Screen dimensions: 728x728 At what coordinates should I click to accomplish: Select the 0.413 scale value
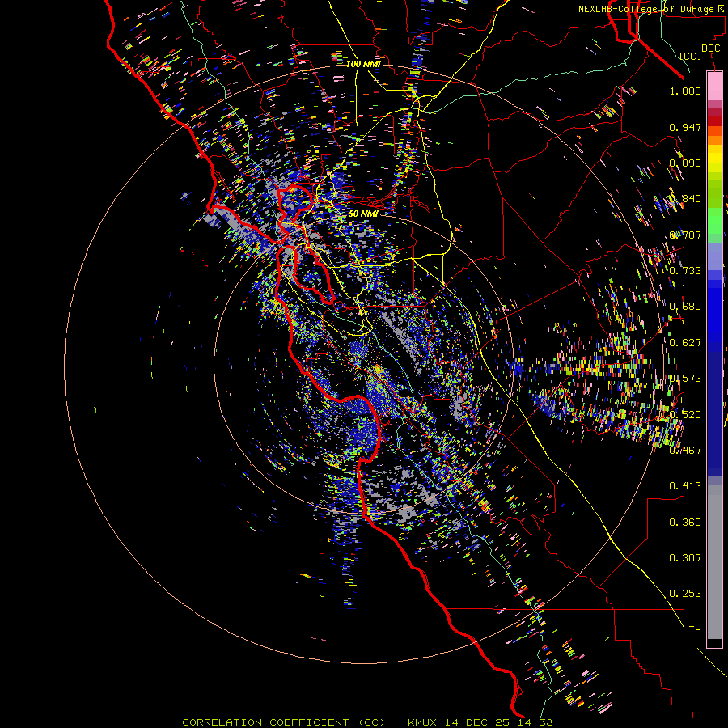pyautogui.click(x=685, y=486)
